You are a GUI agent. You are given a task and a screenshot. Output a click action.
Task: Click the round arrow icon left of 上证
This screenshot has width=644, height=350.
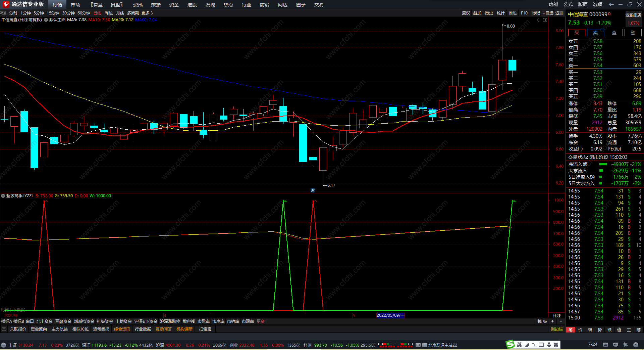(3, 345)
